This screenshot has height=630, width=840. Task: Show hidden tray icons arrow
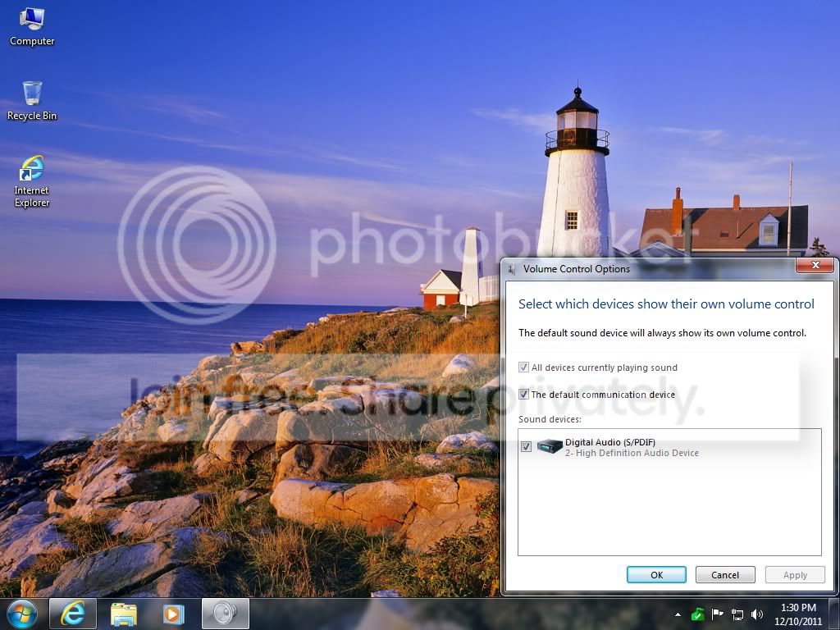click(x=678, y=614)
